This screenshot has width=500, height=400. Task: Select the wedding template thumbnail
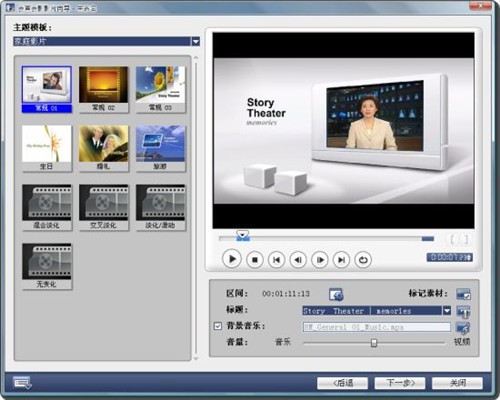[x=103, y=148]
